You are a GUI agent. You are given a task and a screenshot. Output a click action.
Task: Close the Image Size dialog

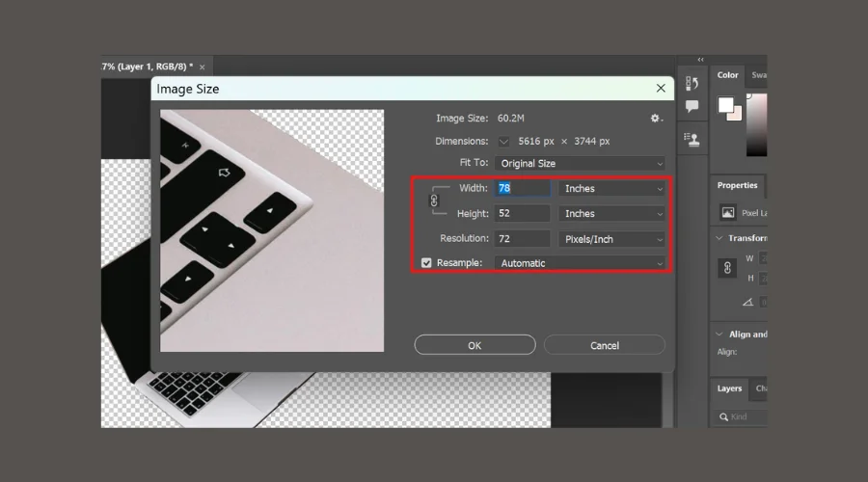coord(661,89)
